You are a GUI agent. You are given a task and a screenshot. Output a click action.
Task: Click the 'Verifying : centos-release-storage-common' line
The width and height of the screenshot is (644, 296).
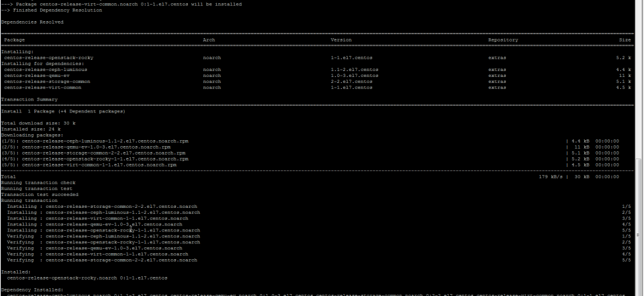click(102, 260)
